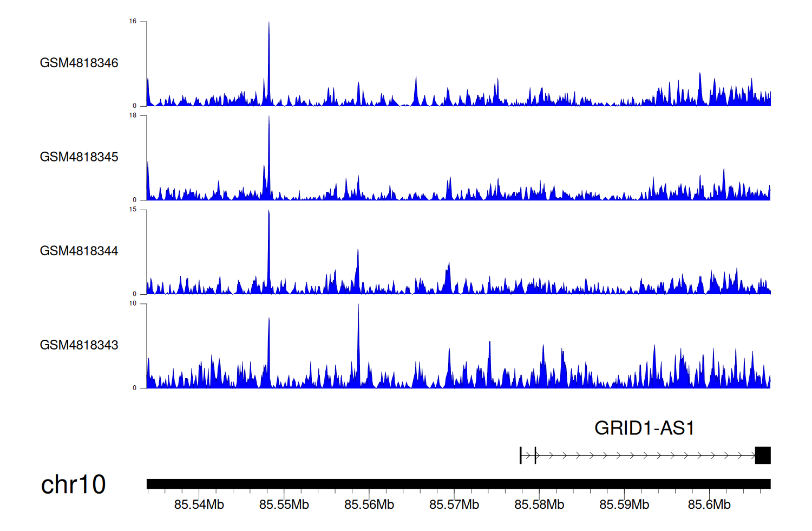Click the 85.6Mb position label
Screen dimensions: 812x531
(x=709, y=505)
